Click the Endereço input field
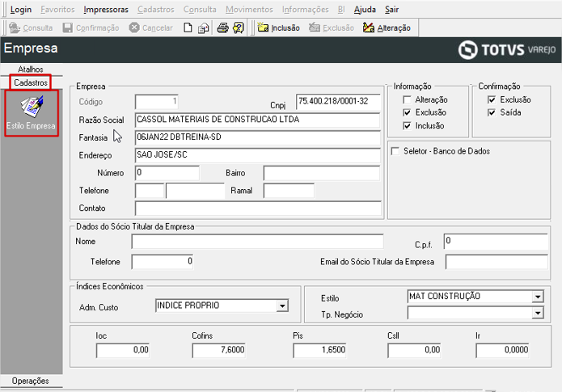The width and height of the screenshot is (562, 392). pos(257,155)
